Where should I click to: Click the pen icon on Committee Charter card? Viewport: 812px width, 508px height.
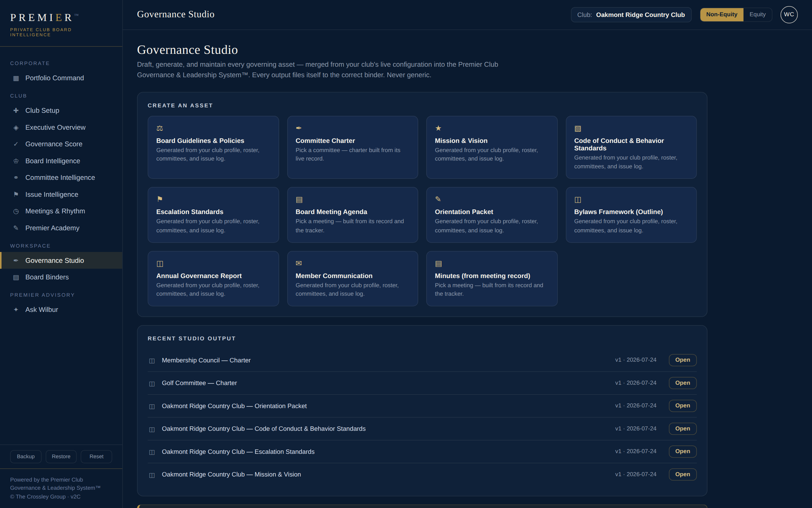tap(299, 128)
